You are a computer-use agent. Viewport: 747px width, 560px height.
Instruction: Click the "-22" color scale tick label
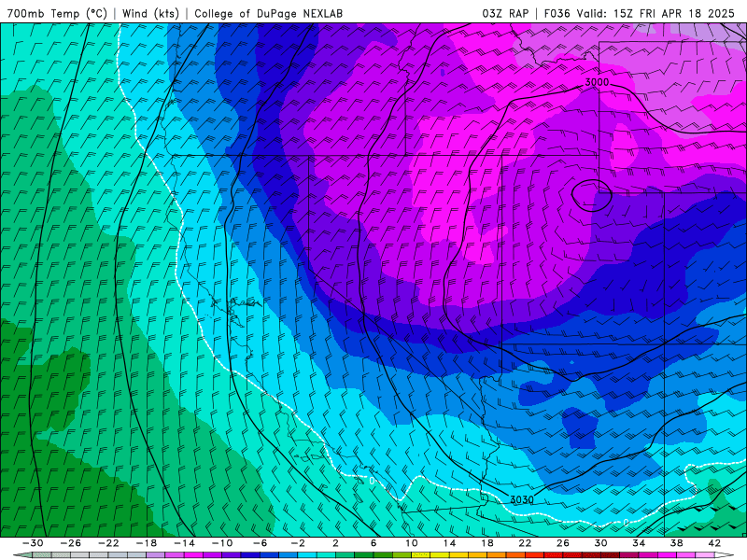point(108,543)
